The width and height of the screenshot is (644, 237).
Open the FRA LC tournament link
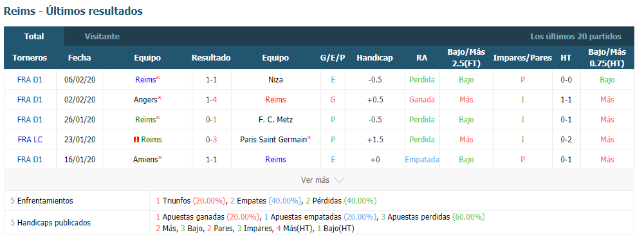(x=30, y=140)
